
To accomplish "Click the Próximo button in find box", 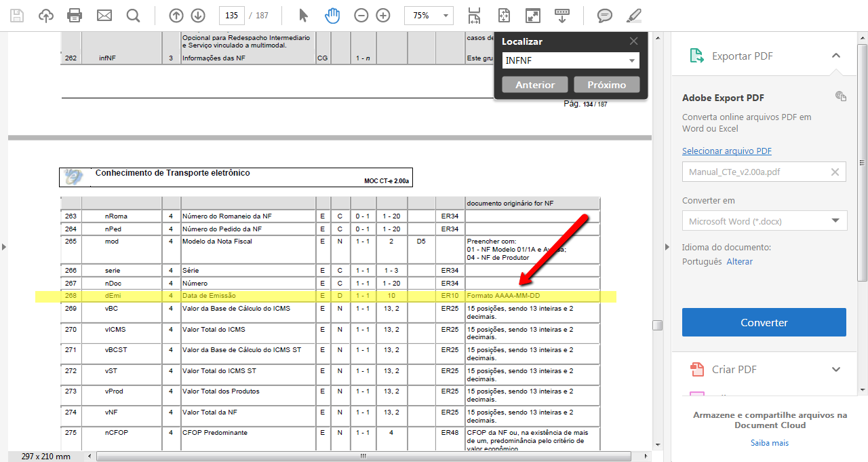I will (x=606, y=85).
